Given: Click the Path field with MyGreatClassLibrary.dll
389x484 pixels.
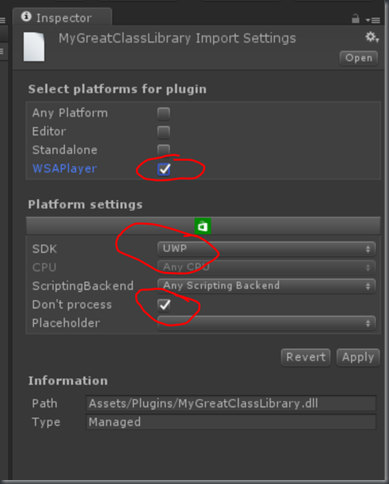Looking at the screenshot, I should 231,404.
